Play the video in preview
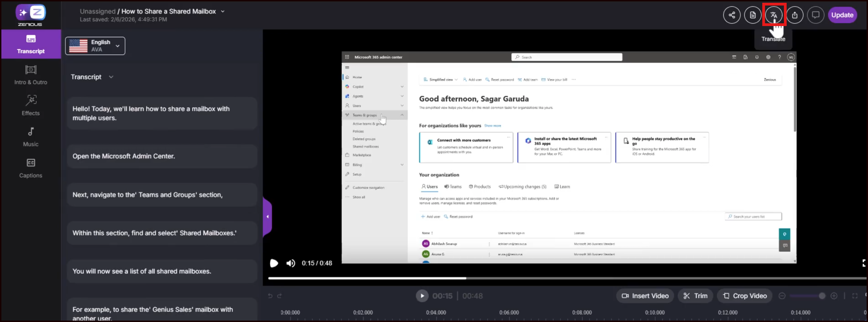 [x=274, y=263]
